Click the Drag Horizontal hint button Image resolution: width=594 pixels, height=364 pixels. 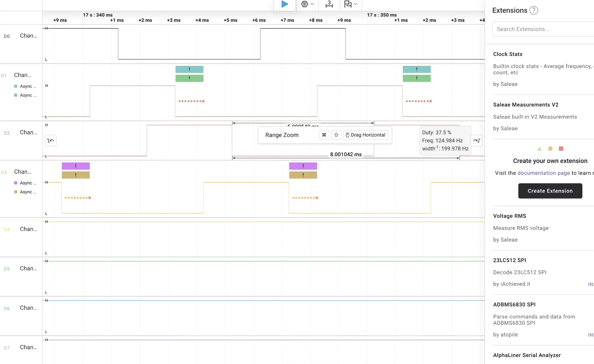pos(365,135)
